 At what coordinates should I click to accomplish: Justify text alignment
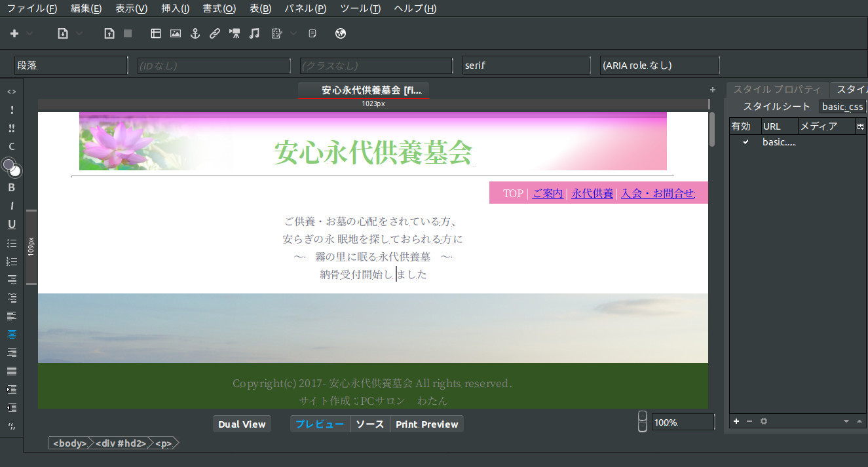12,371
